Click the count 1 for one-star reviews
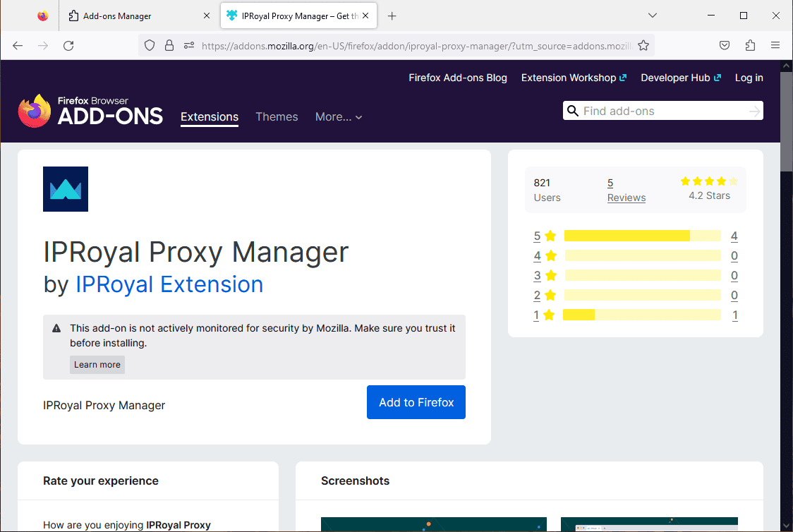This screenshot has height=532, width=793. (x=735, y=315)
